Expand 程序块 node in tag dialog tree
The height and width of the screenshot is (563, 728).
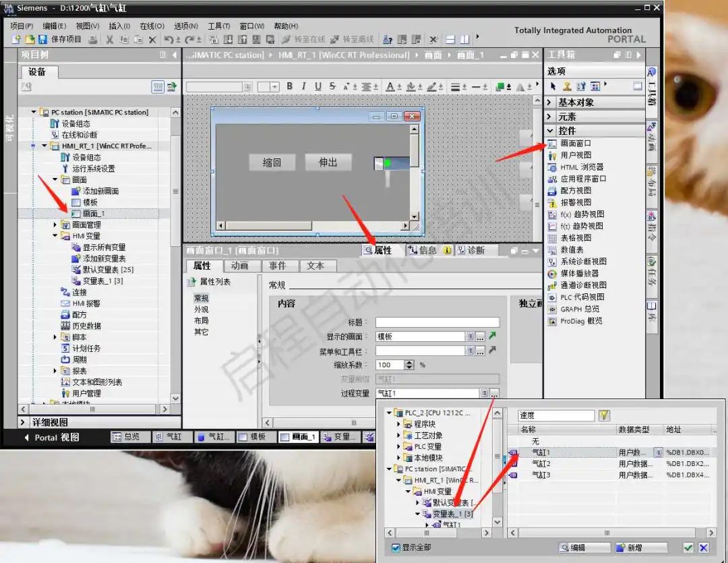click(x=398, y=423)
